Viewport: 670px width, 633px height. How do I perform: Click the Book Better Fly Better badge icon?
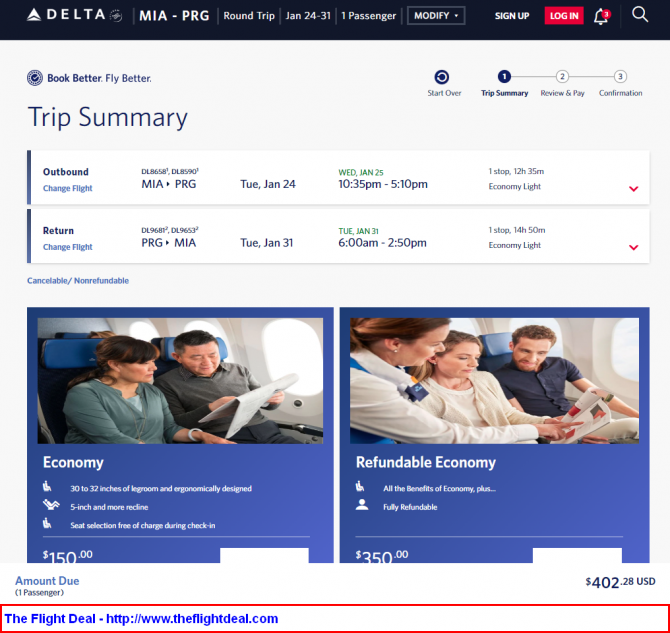35,78
